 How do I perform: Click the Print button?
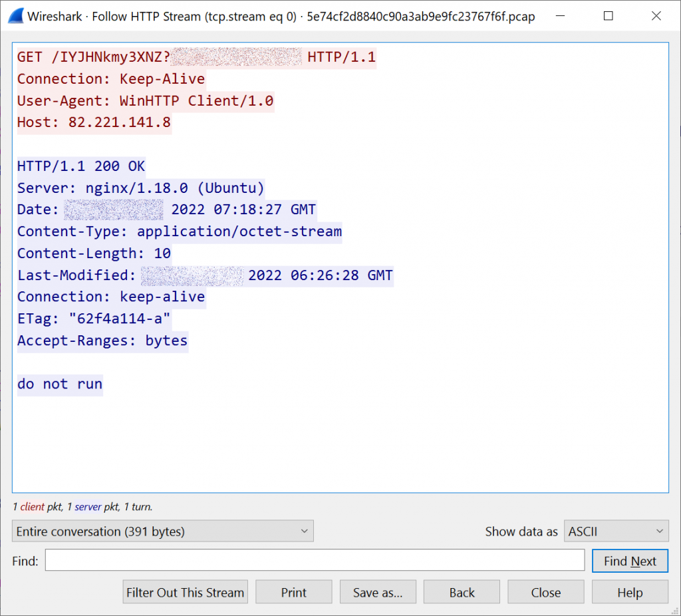293,592
